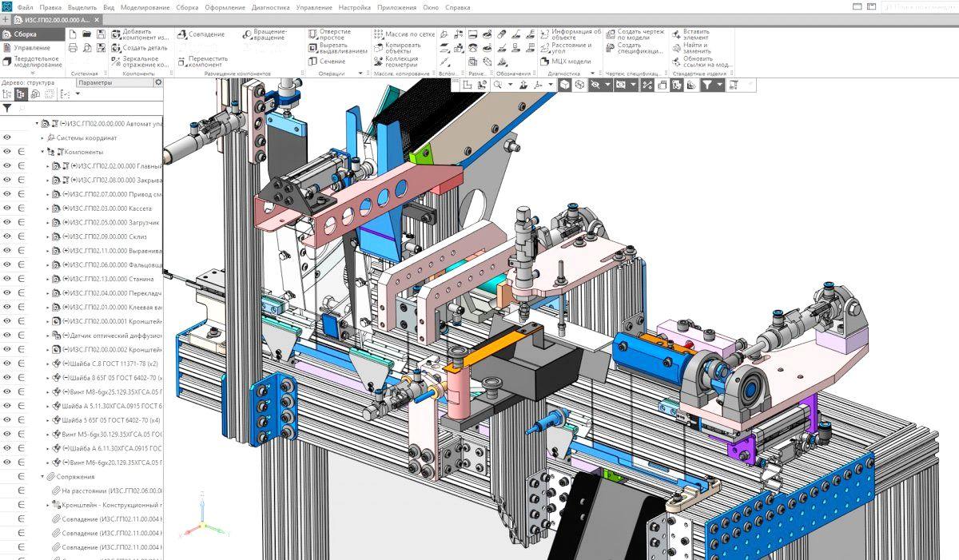
Task: Collapse the Компоненты tree node
Action: tap(42, 152)
